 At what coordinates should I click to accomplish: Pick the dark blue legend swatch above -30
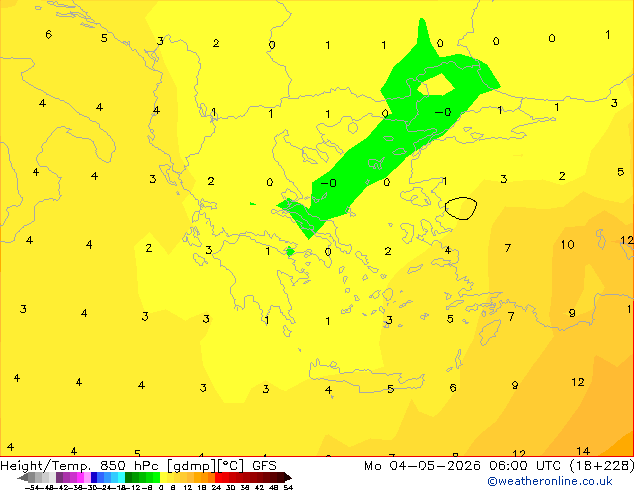coord(94,477)
